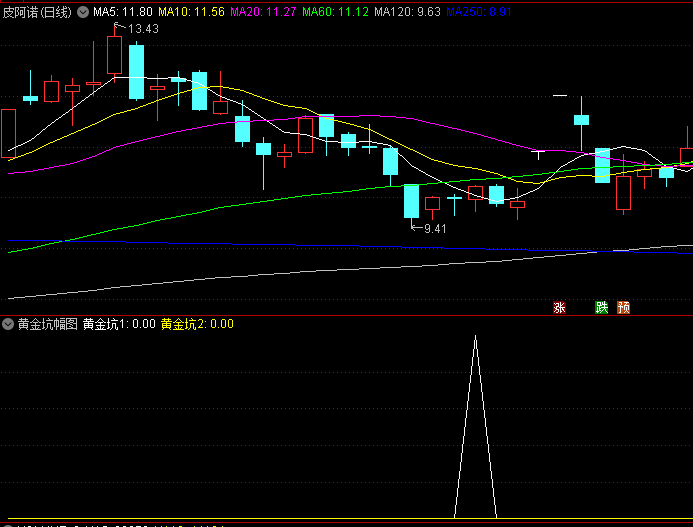Select the MA5 moving average label
Viewport: 693px width, 527px height.
[123, 12]
